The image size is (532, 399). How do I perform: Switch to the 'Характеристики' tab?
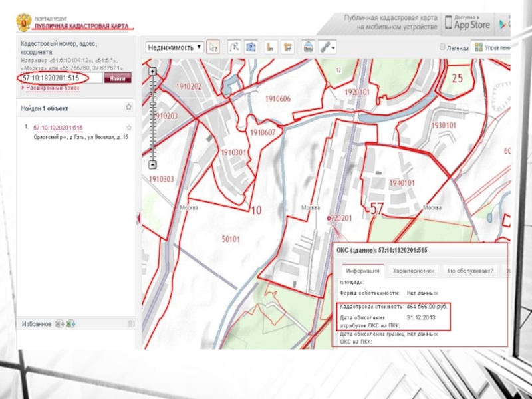tap(413, 271)
